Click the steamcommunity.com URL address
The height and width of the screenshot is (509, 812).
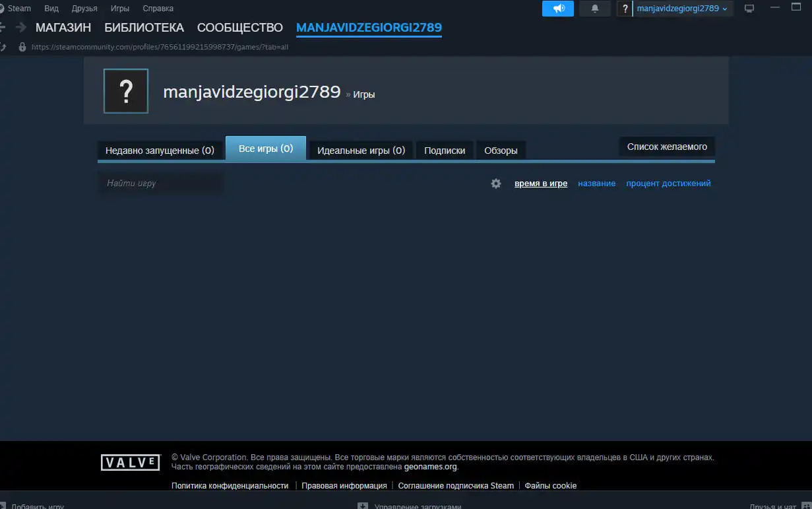coord(160,47)
